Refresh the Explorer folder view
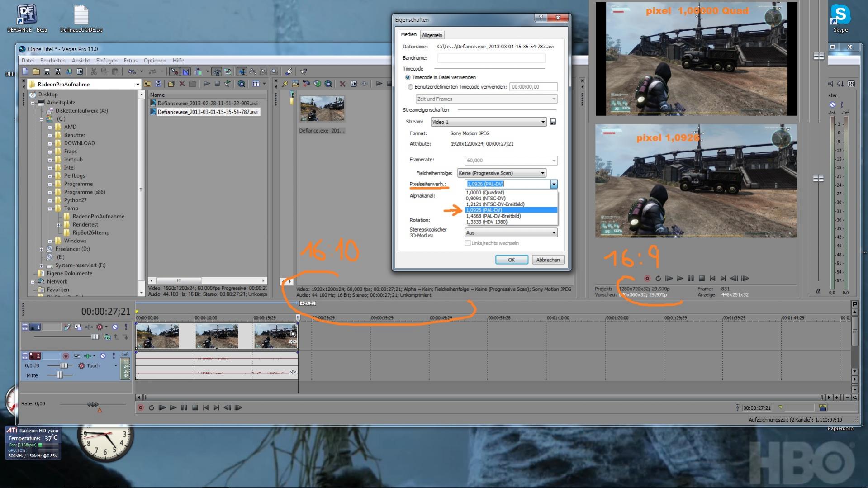The image size is (868, 488). tap(158, 84)
